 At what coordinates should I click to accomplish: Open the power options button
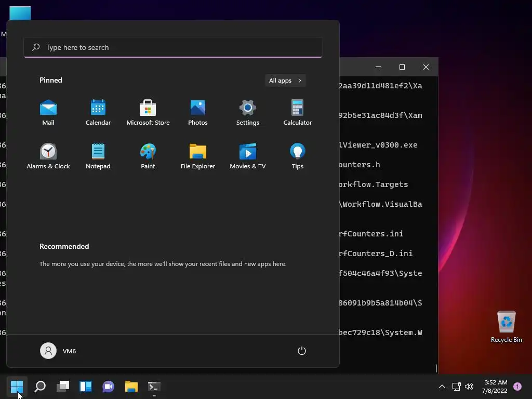(x=302, y=351)
